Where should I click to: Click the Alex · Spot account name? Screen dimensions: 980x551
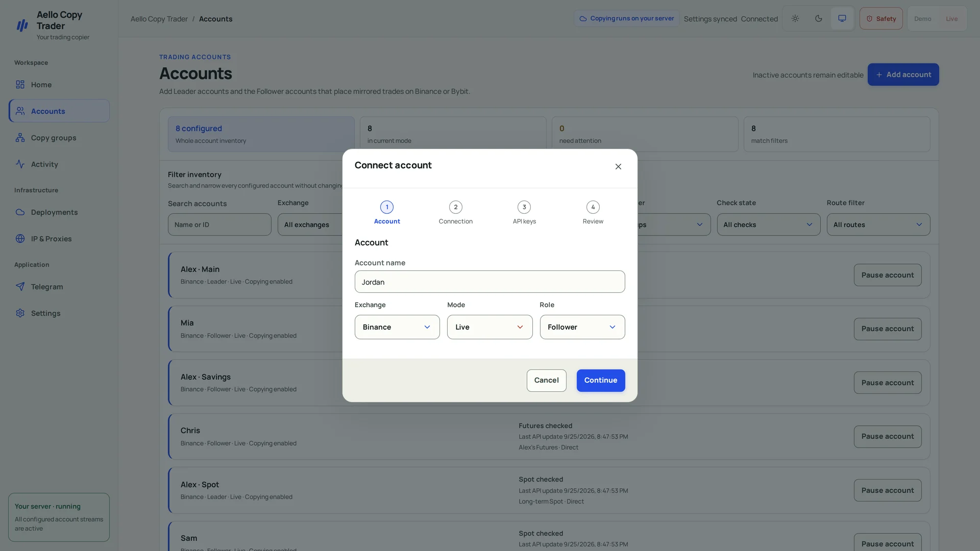[200, 485]
